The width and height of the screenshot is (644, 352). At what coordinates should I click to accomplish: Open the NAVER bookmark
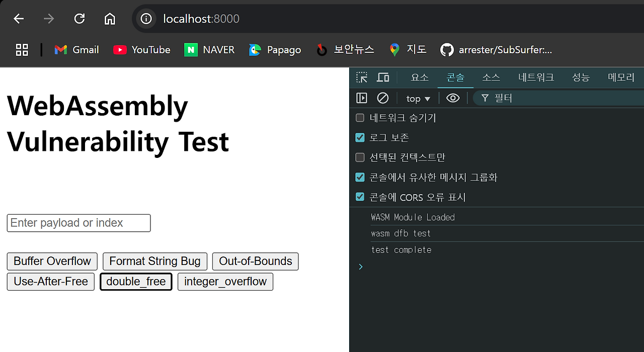point(209,50)
